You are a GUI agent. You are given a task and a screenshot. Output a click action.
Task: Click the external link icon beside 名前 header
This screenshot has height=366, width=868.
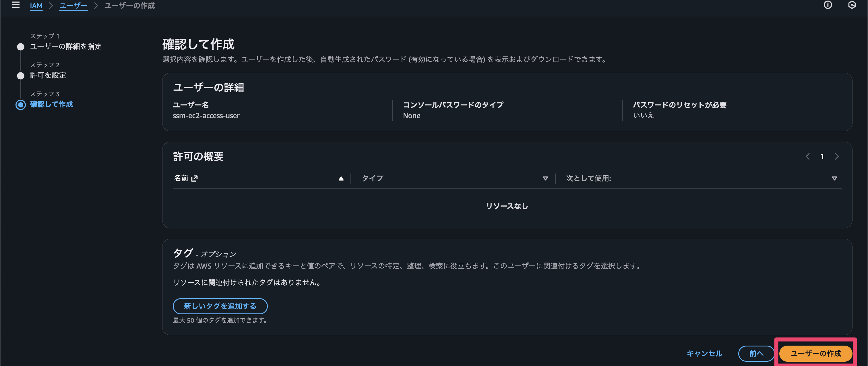[x=194, y=178]
